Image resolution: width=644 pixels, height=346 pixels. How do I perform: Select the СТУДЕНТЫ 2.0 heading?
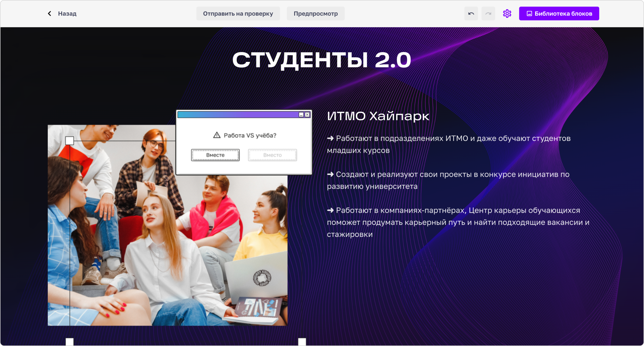(322, 60)
